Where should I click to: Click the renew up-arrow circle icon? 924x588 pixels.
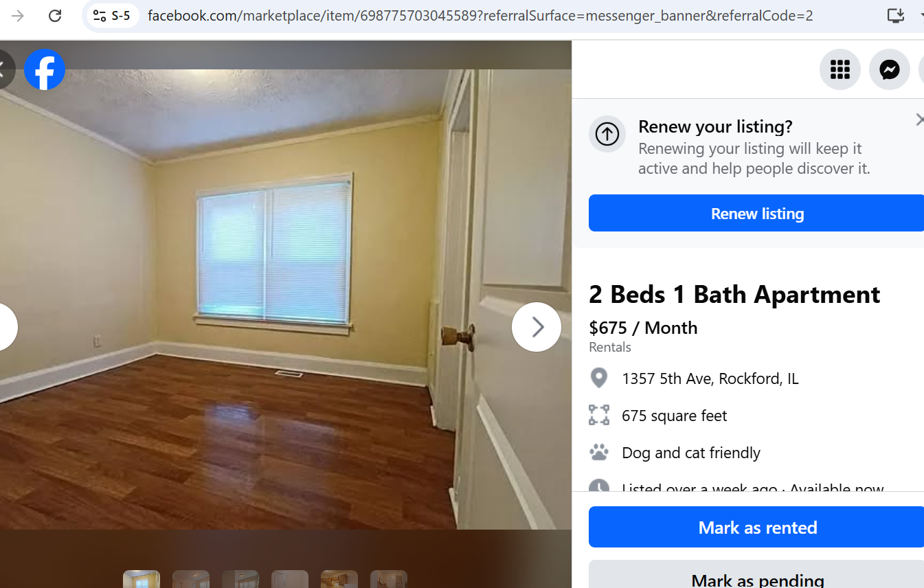(607, 134)
